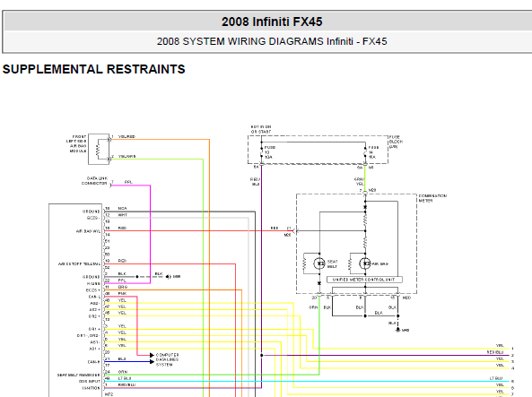This screenshot has width=532, height=397.
Task: Click the 'WHT' wire label at pin 12
Action: click(x=123, y=215)
